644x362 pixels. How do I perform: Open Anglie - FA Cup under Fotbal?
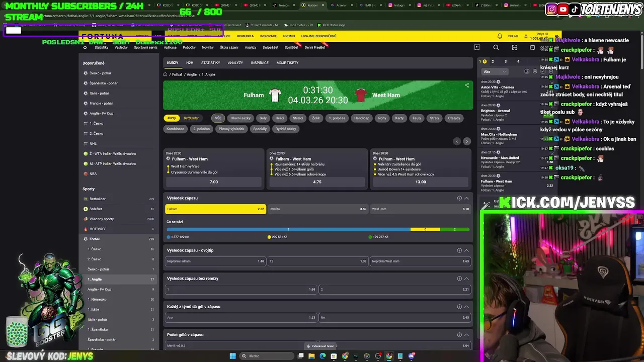pyautogui.click(x=120, y=289)
